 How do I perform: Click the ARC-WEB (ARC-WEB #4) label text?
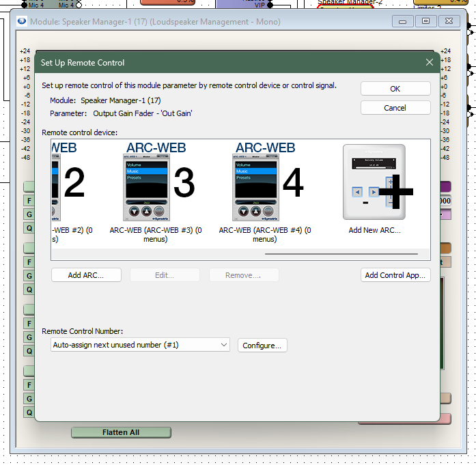click(264, 231)
